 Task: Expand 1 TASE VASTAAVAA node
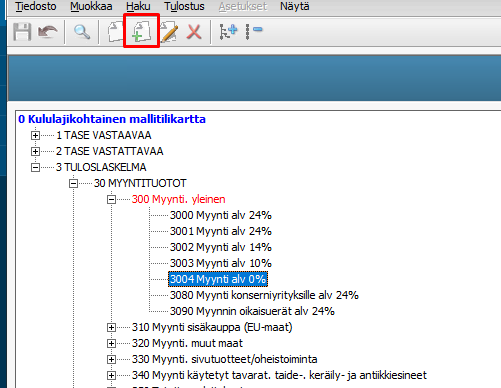tap(35, 135)
